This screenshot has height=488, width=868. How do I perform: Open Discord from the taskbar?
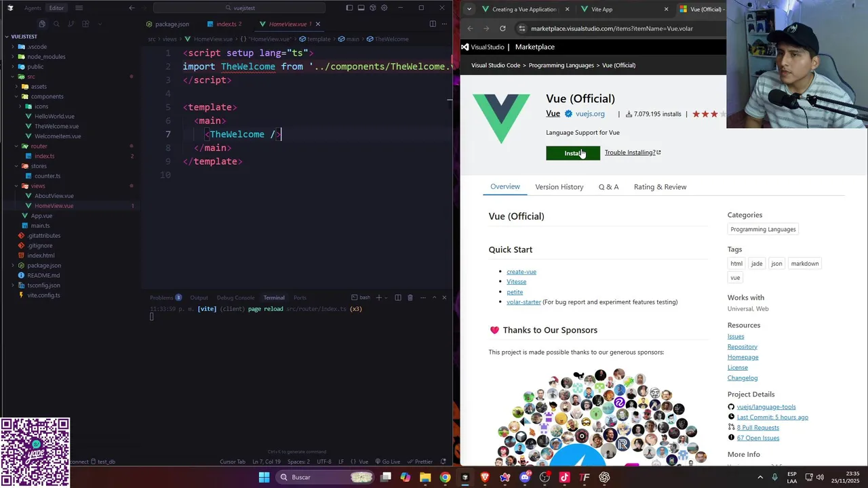pyautogui.click(x=525, y=477)
